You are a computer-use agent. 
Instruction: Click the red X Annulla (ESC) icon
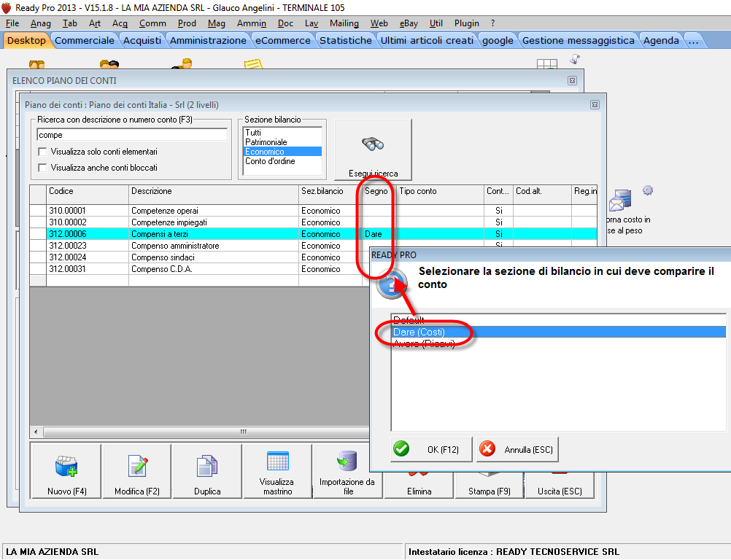point(487,449)
